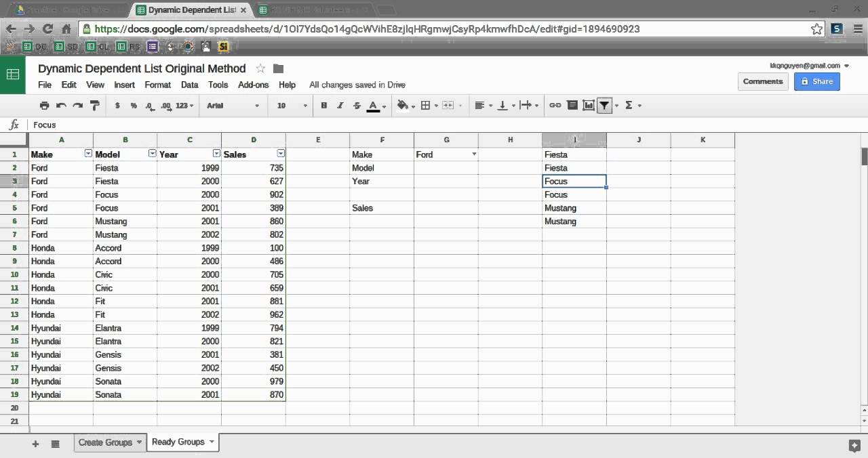Open the Ford validation dropdown in G1

(474, 154)
